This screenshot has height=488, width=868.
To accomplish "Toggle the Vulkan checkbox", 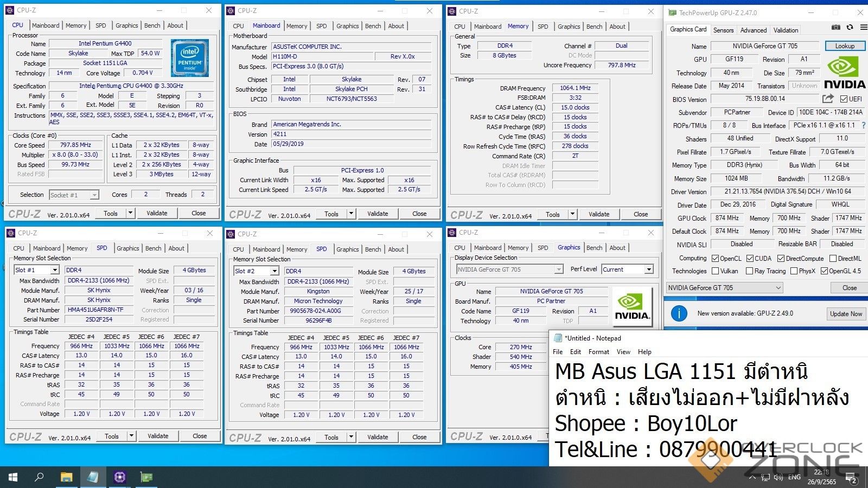I will pyautogui.click(x=715, y=271).
